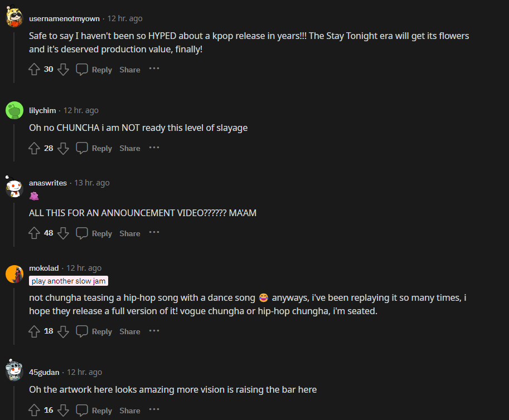
Task: Upvote usernamenotmyown's comment
Action: pyautogui.click(x=34, y=70)
